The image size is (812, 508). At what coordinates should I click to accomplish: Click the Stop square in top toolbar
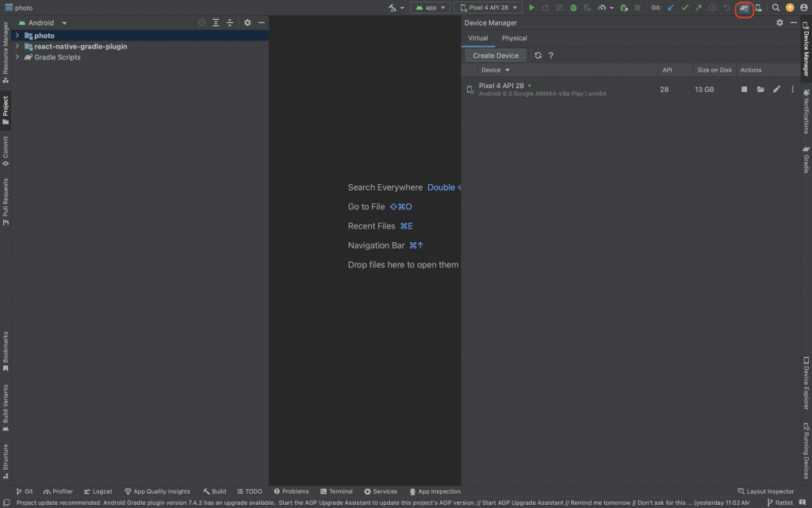coord(638,8)
